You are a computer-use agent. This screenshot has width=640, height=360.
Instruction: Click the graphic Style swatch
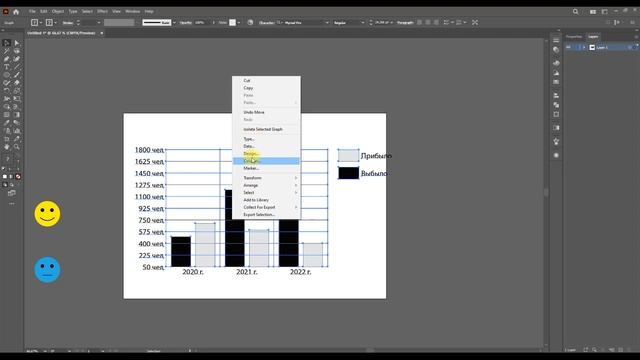point(232,23)
